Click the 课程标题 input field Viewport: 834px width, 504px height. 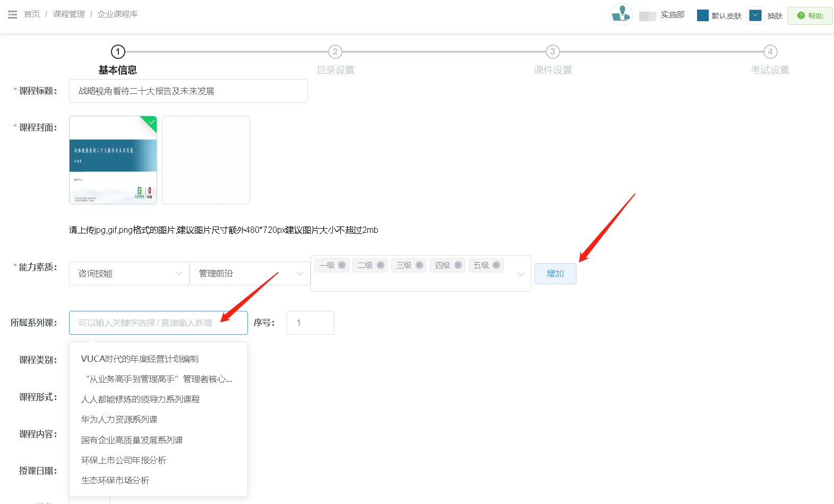coord(188,91)
